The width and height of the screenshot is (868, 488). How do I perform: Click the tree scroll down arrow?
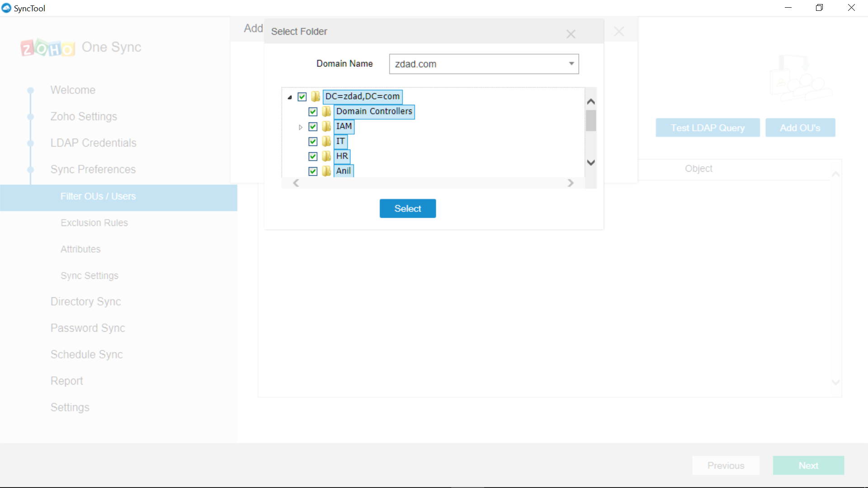click(590, 162)
